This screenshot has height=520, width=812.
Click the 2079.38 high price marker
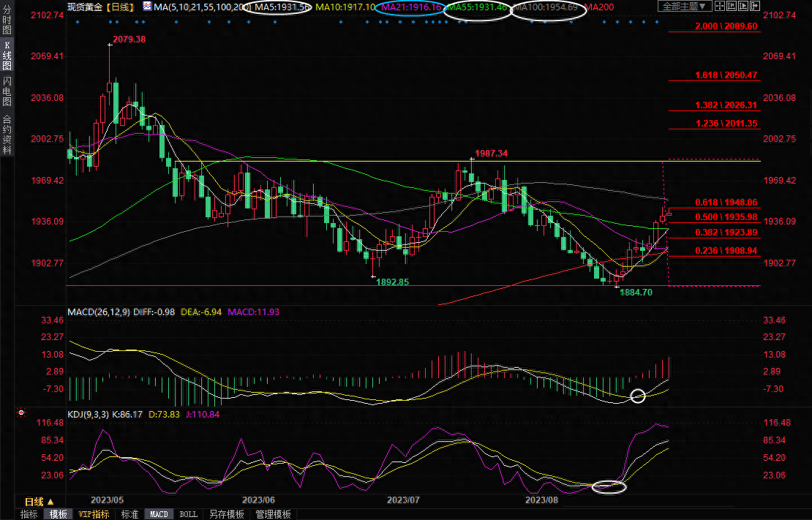pyautogui.click(x=129, y=39)
